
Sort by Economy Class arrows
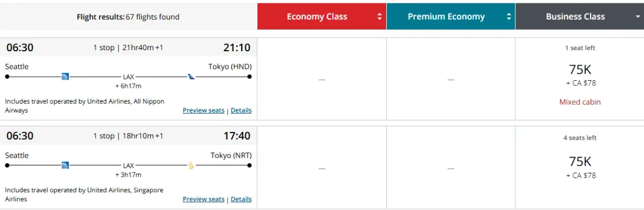(380, 17)
